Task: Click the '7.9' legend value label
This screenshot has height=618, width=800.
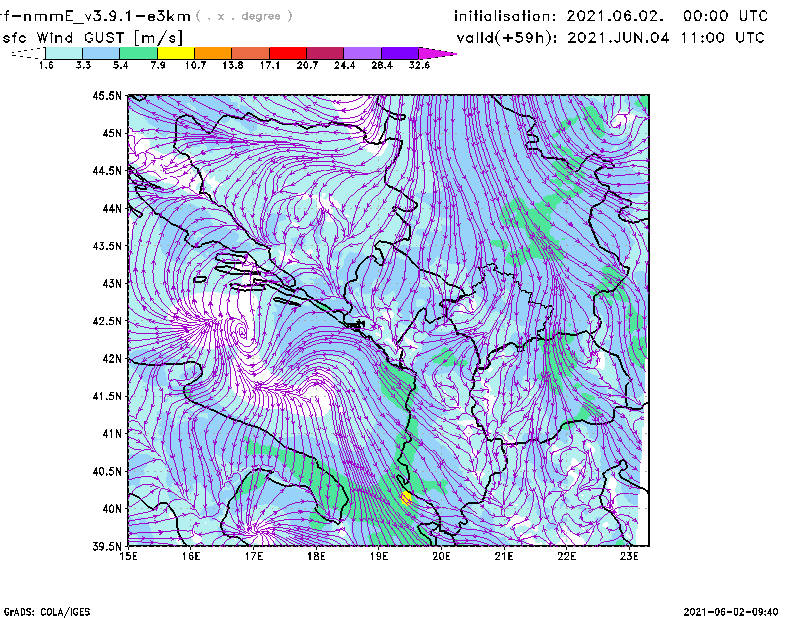Action: pos(158,65)
